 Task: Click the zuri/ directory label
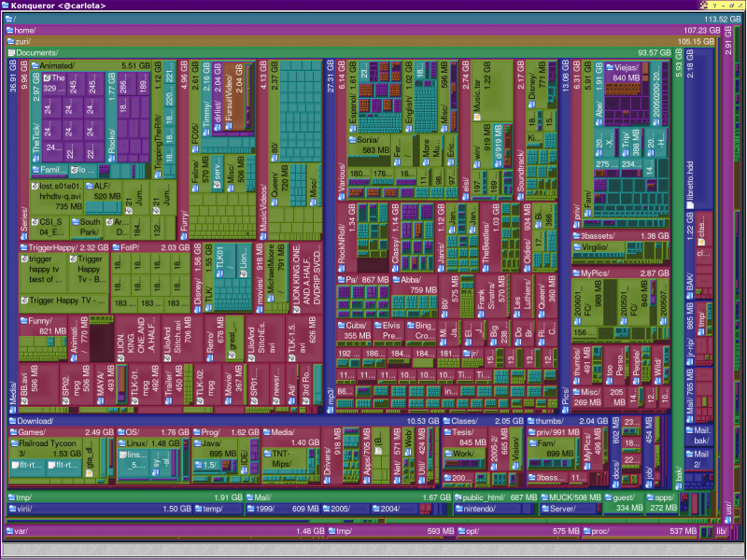pyautogui.click(x=25, y=40)
